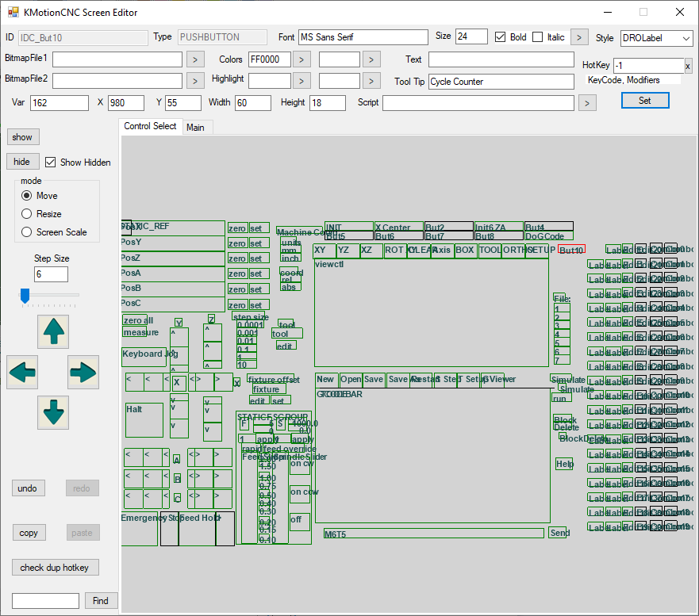This screenshot has width=699, height=616.
Task: Switch to the Main tab
Action: tap(195, 128)
